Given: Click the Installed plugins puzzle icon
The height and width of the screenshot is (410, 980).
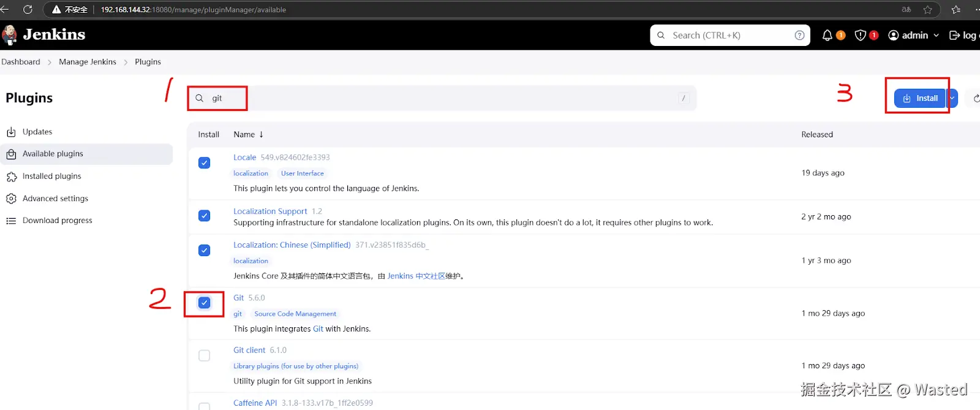Looking at the screenshot, I should tap(11, 177).
